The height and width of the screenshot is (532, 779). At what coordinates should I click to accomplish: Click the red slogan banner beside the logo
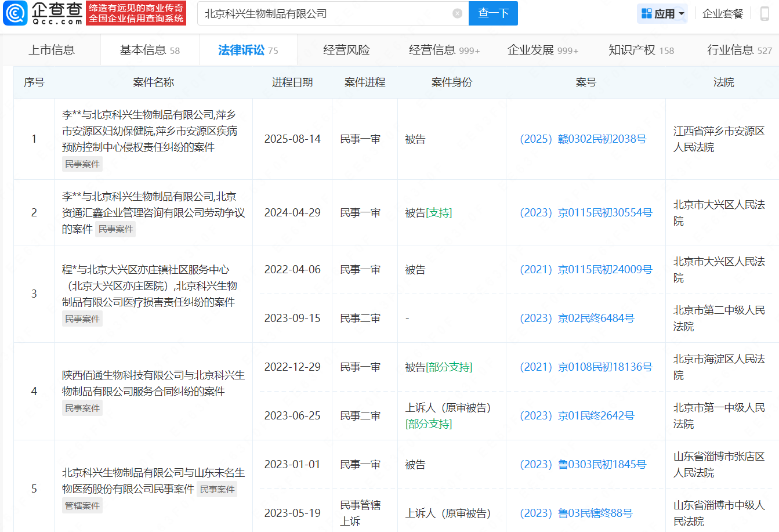click(136, 13)
